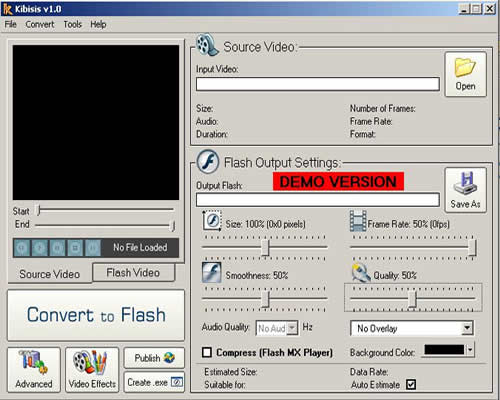500x400 pixels.
Task: Enable Compress (Flash MX Player) checkbox
Action: click(x=207, y=352)
